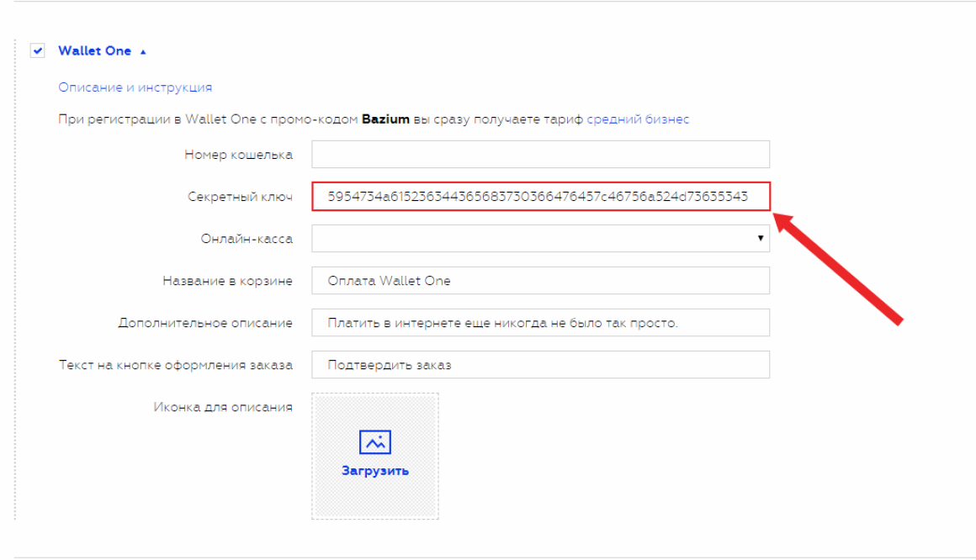Click the Wallet One section title
The image size is (976, 560).
tap(94, 51)
